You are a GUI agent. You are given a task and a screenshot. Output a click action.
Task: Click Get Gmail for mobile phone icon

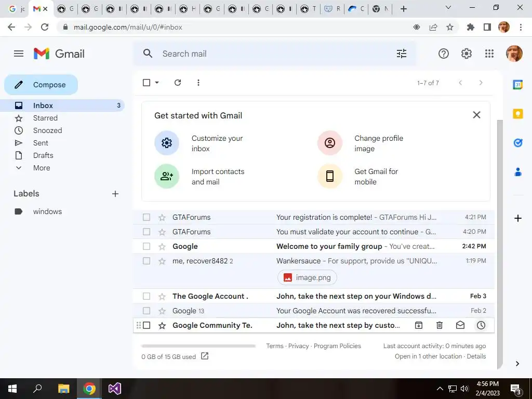click(x=330, y=176)
